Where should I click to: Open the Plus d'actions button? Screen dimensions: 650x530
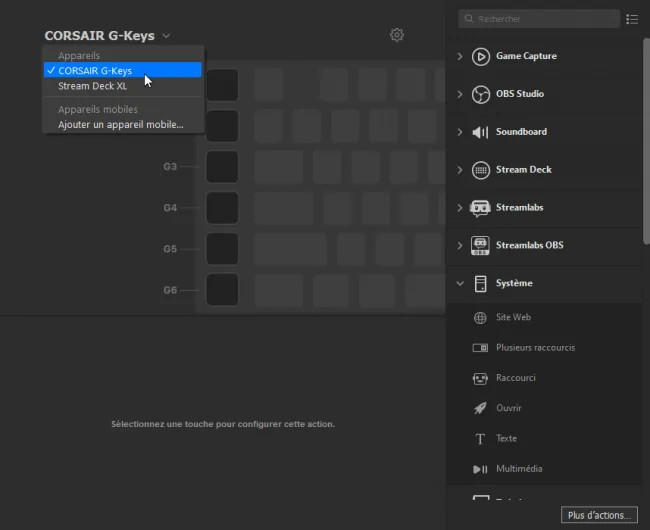(x=599, y=515)
